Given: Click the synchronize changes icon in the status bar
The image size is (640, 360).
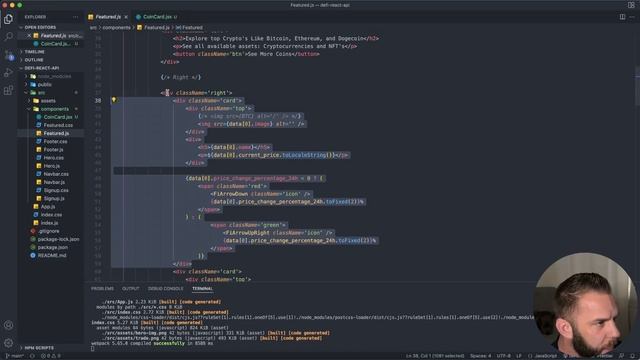Looking at the screenshot, I should (32, 356).
